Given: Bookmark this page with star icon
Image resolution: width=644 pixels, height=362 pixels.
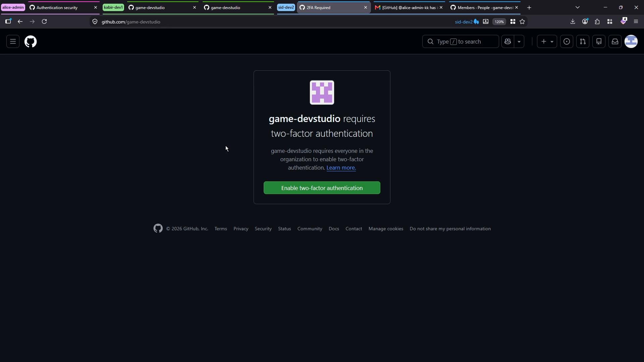Looking at the screenshot, I should (522, 22).
